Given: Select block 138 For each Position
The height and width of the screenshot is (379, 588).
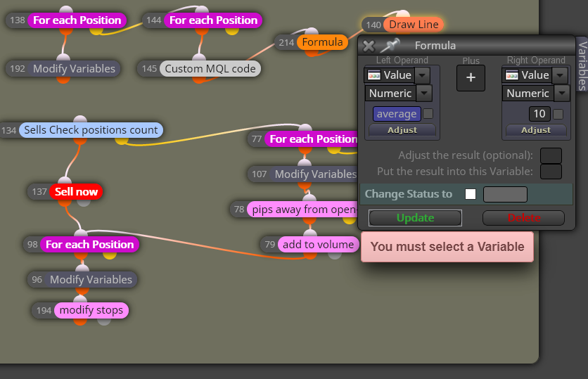Looking at the screenshot, I should click(77, 20).
